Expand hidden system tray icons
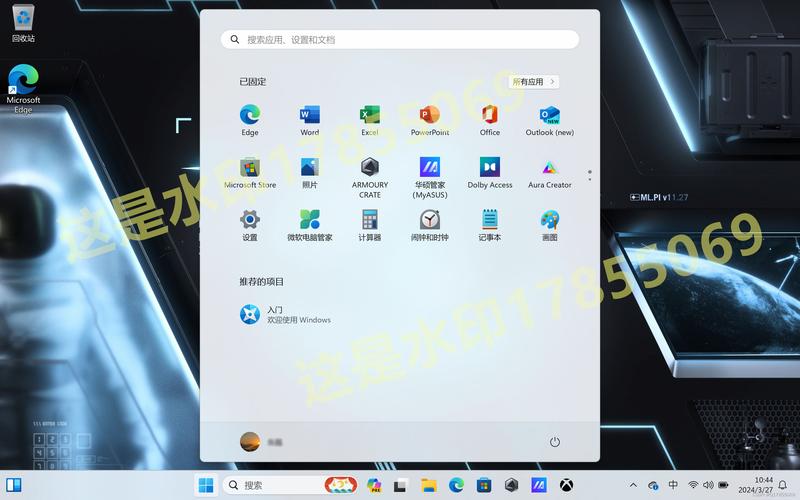This screenshot has width=800, height=500. click(x=633, y=485)
